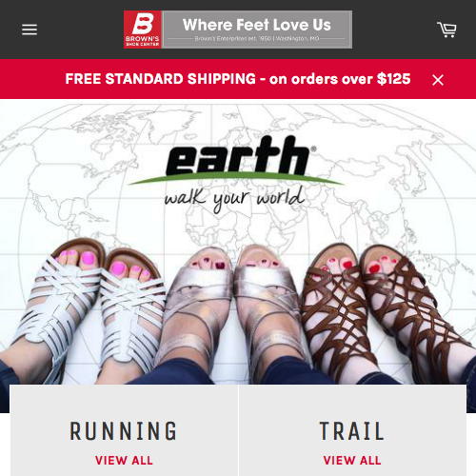
Task: Click the walk your world slogan
Action: click(x=234, y=198)
